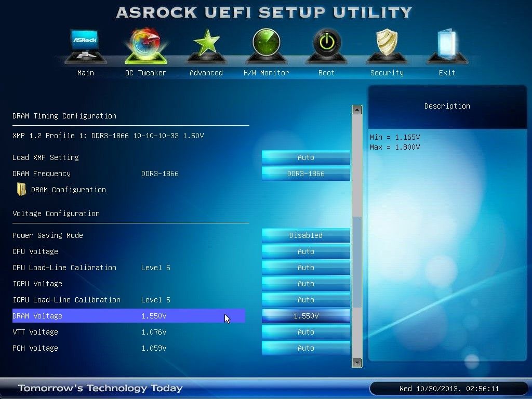
Task: Change DRAM Frequency DDR3-1866 value
Action: pyautogui.click(x=305, y=174)
